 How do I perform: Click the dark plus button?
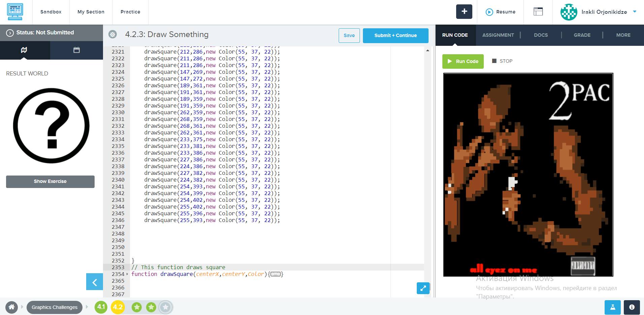pos(464,11)
